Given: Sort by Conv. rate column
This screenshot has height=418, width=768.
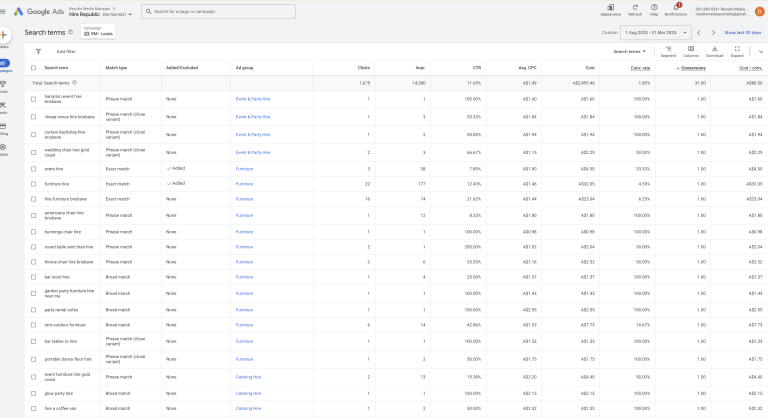Looking at the screenshot, I should 640,68.
